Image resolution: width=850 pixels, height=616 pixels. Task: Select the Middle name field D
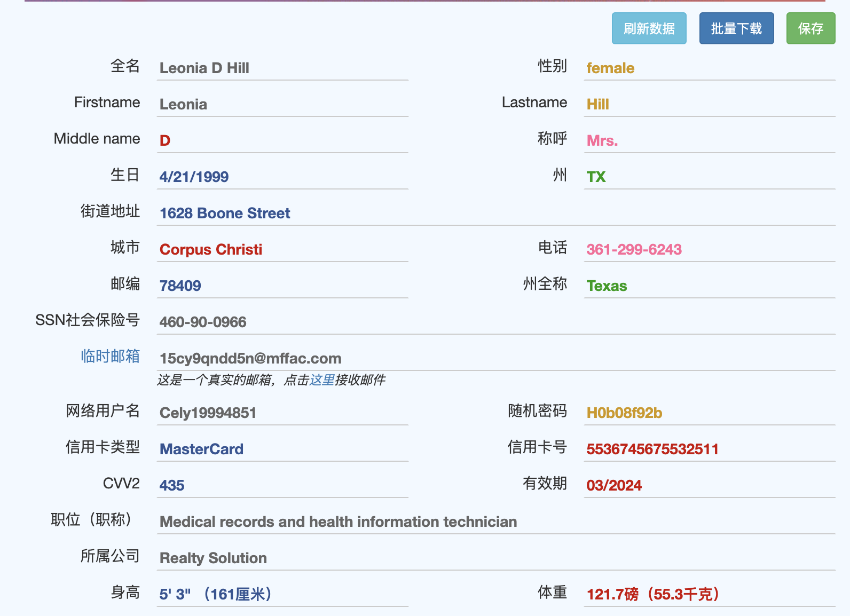(282, 140)
